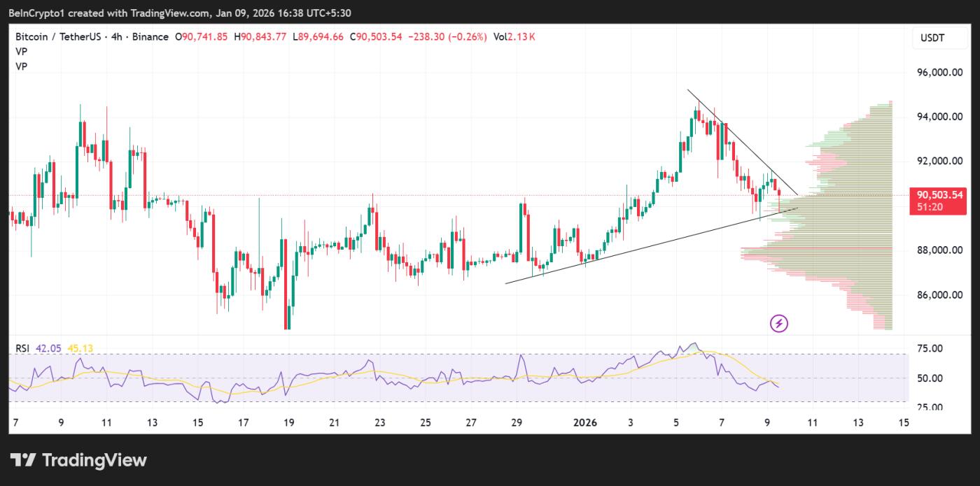
Task: Open chart options from the OHLC legend row
Action: pos(280,36)
